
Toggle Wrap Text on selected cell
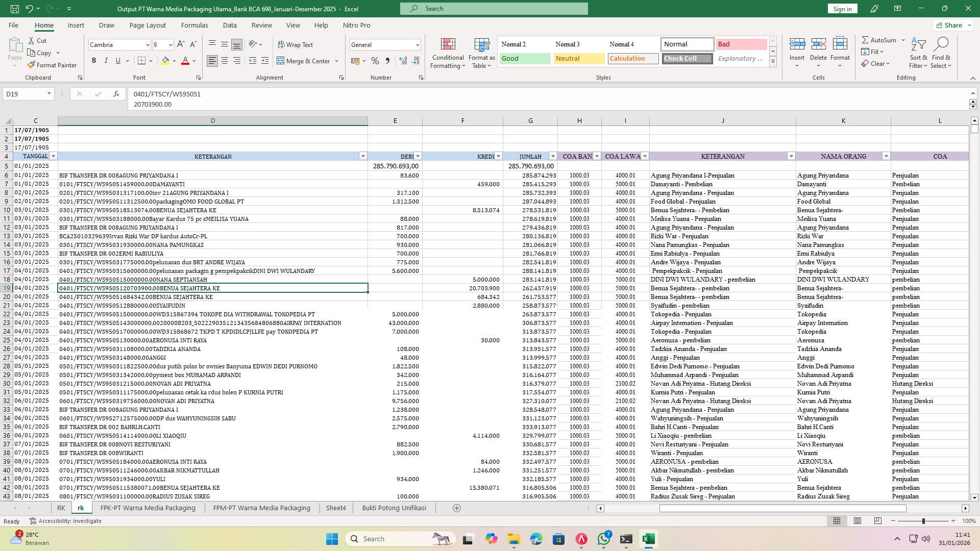coord(296,44)
